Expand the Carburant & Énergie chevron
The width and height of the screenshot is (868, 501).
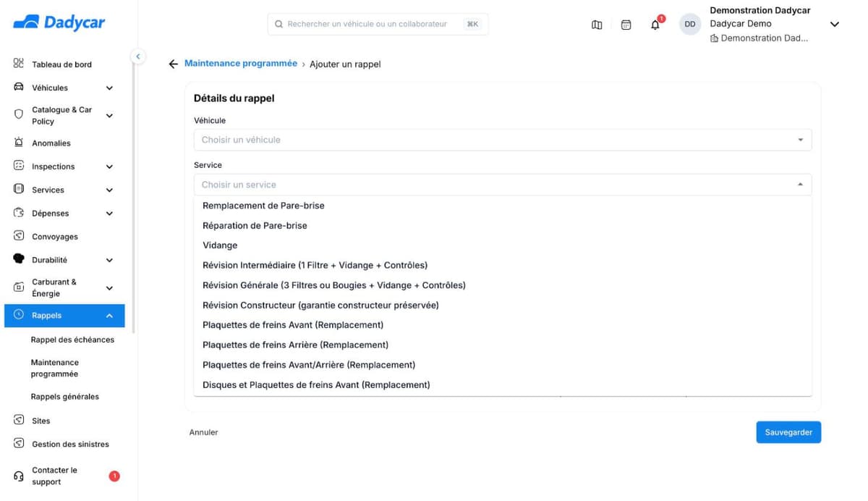click(x=109, y=288)
